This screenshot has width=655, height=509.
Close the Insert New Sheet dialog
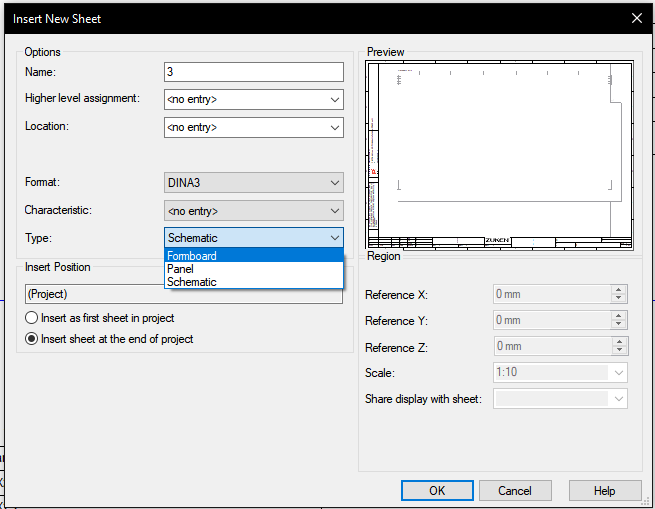[x=636, y=18]
